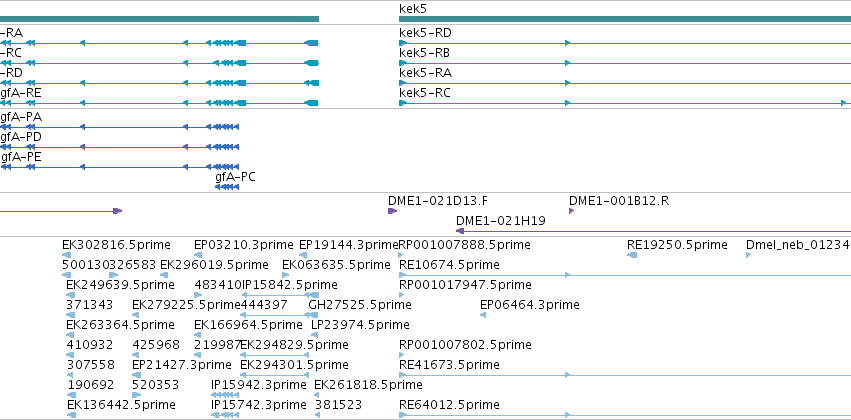851x420 pixels.
Task: Select the RE10674.5prime label
Action: (x=449, y=265)
